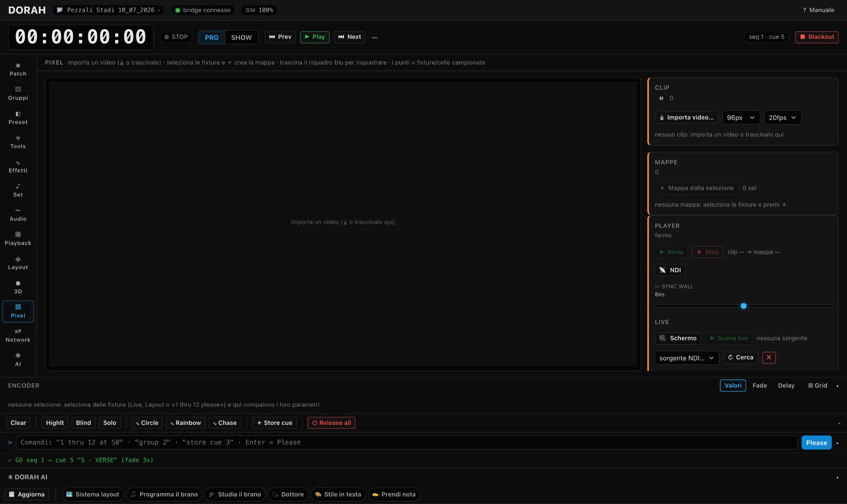Switch to PRG mode
Viewport: 847px width, 504px height.
212,37
